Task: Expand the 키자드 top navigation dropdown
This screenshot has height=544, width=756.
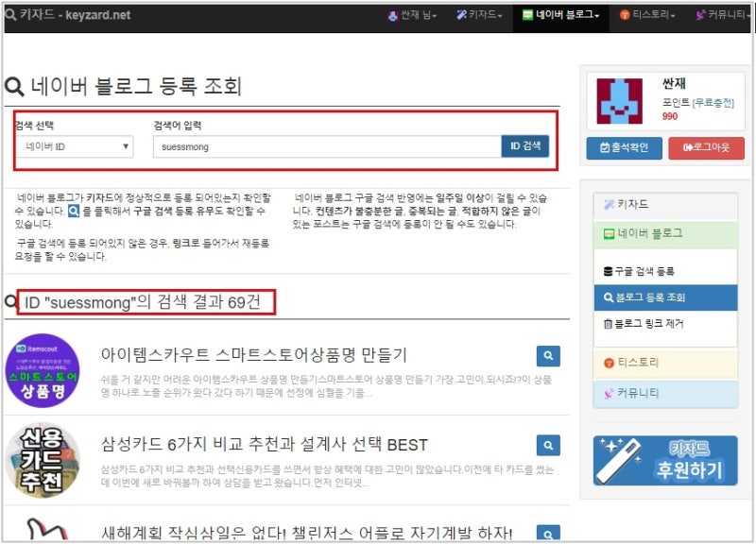Action: pyautogui.click(x=479, y=15)
